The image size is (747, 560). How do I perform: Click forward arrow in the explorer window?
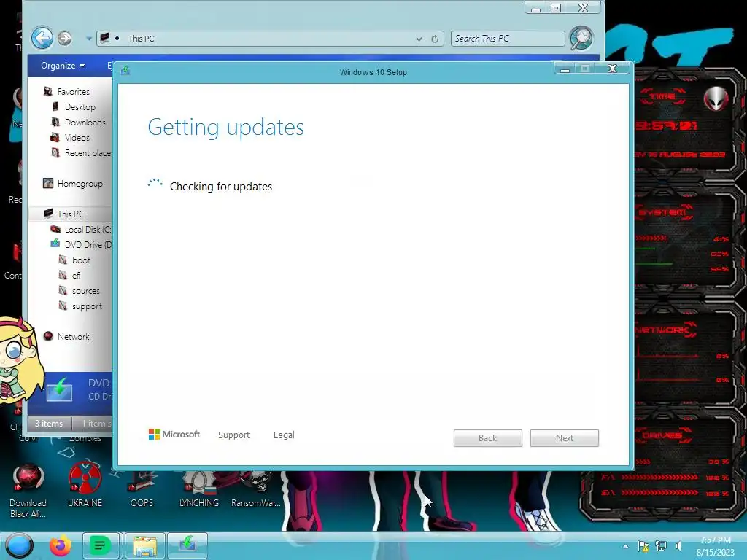(65, 38)
